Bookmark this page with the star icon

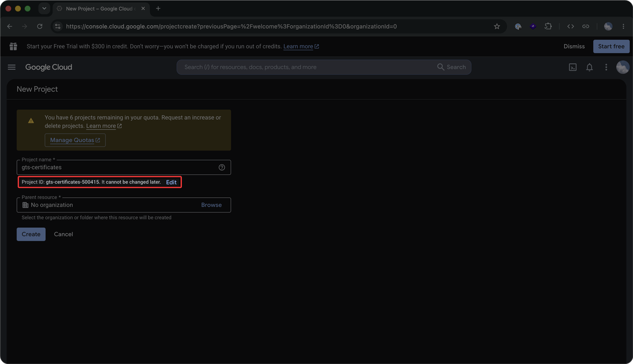click(x=497, y=26)
